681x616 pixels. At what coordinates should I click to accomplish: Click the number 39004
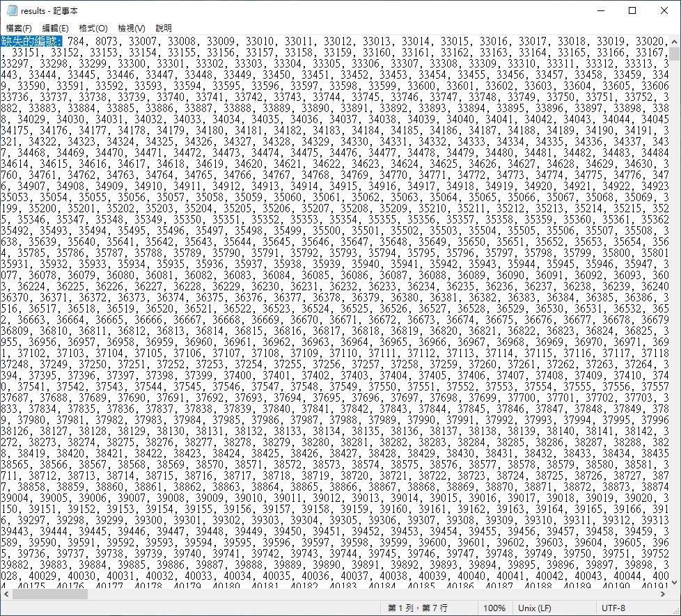pos(15,498)
